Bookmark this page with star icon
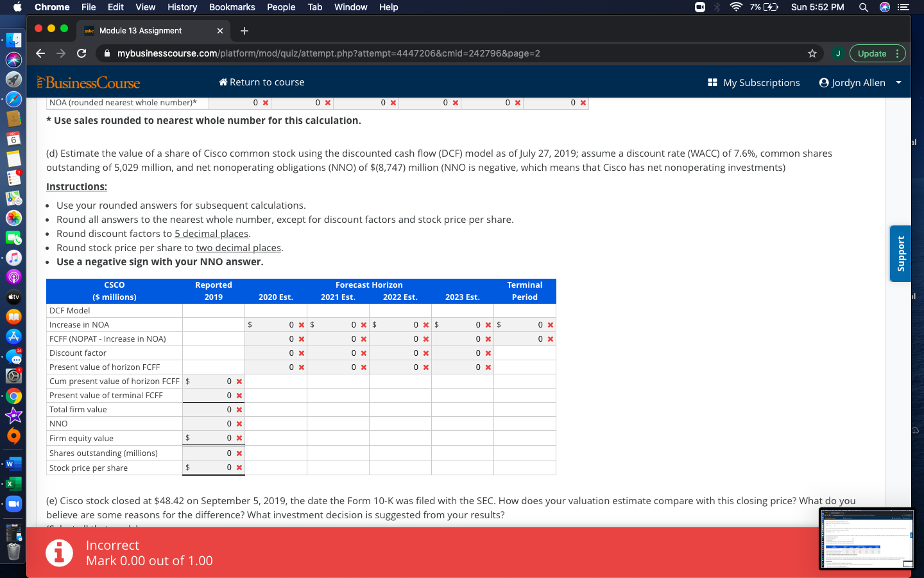 pos(812,53)
